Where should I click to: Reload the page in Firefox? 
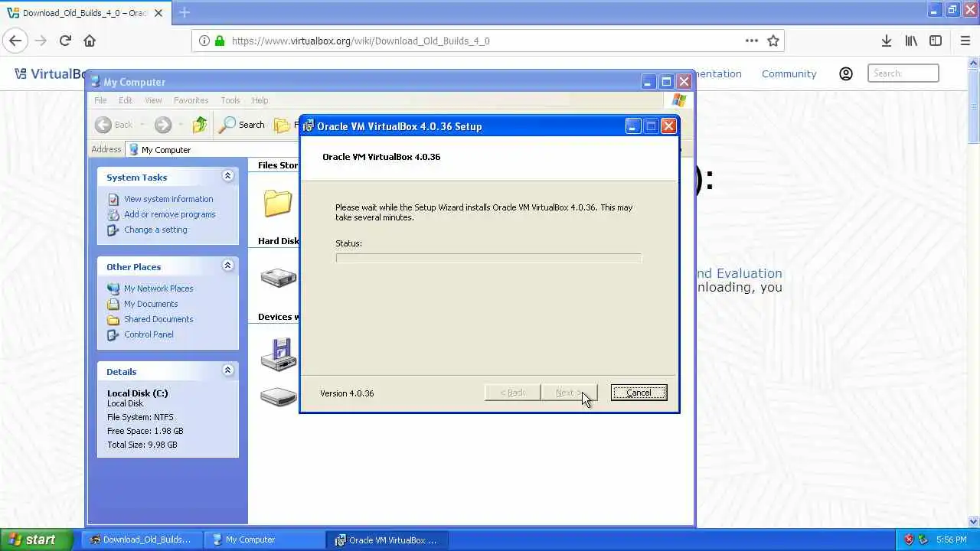tap(65, 41)
